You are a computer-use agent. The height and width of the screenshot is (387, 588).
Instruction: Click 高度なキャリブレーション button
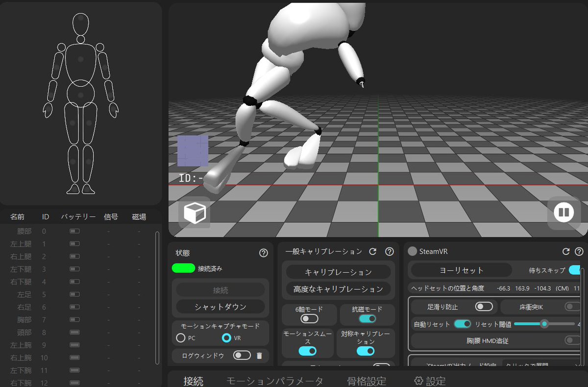pos(338,289)
